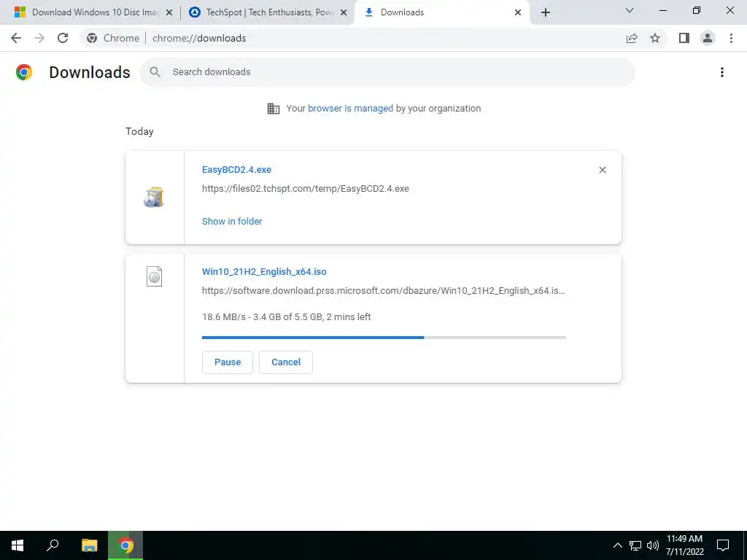Click the ISO disc file icon

click(154, 276)
